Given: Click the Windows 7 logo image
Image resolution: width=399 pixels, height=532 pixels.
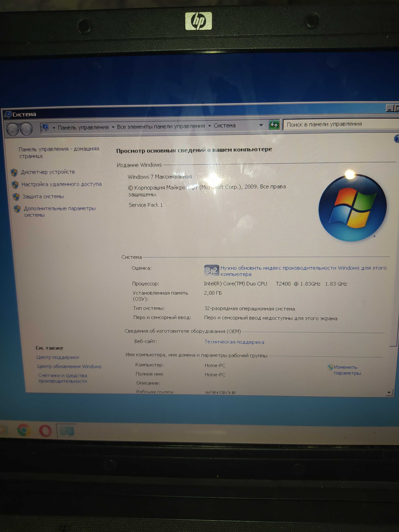Looking at the screenshot, I should 352,208.
